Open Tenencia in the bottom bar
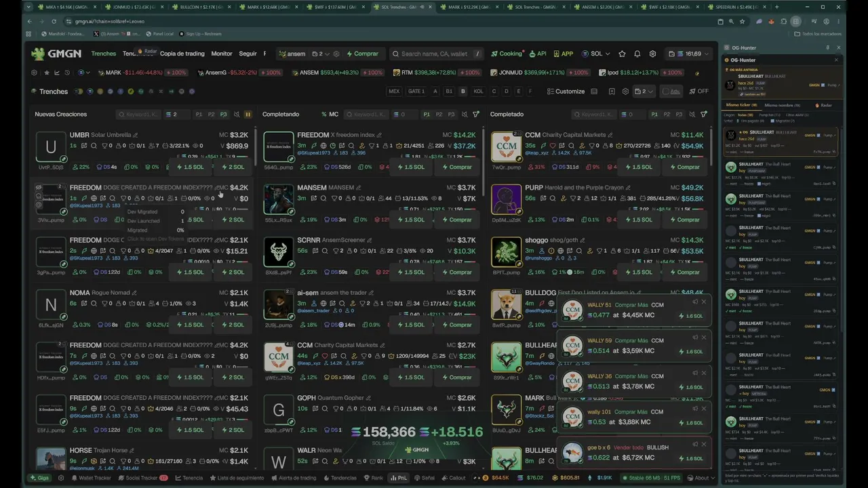Screen dimensions: 868x488 [x=189, y=478]
